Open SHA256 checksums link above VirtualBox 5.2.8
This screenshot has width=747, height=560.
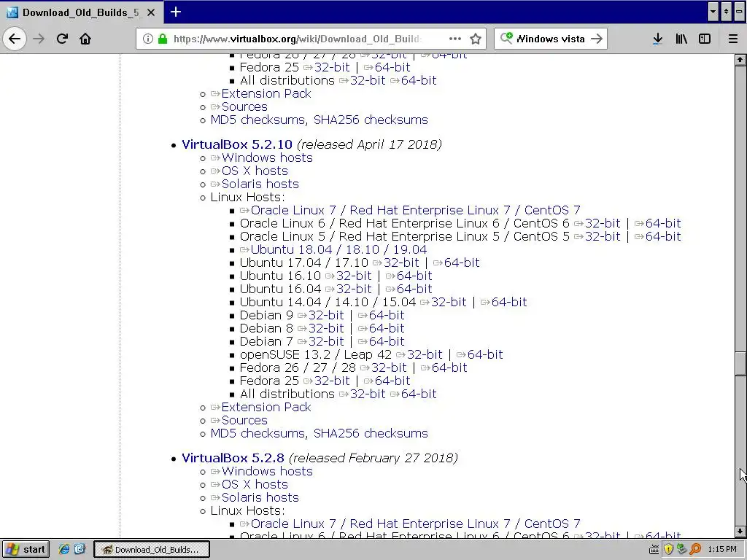point(371,433)
